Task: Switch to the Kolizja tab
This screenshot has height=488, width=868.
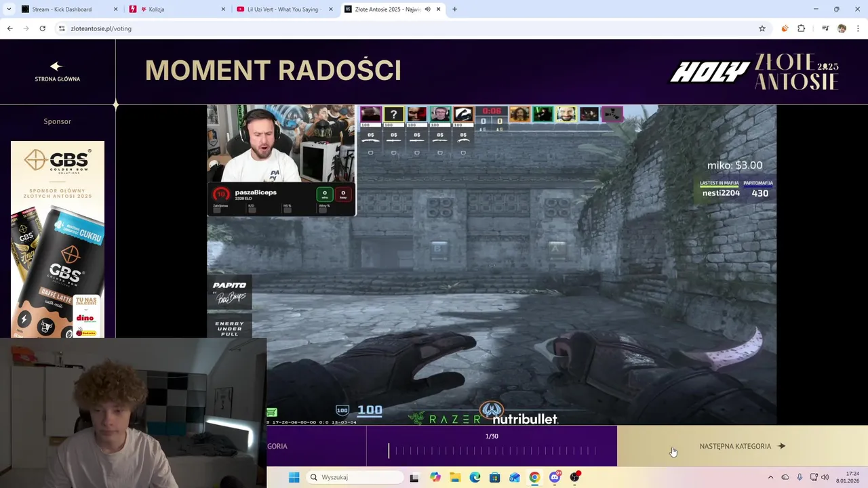Action: pyautogui.click(x=176, y=9)
